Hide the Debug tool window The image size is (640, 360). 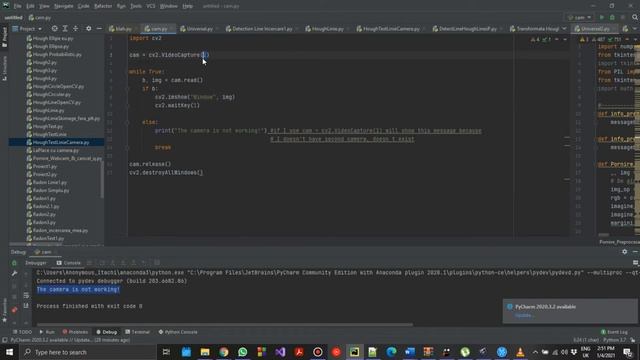(635, 252)
